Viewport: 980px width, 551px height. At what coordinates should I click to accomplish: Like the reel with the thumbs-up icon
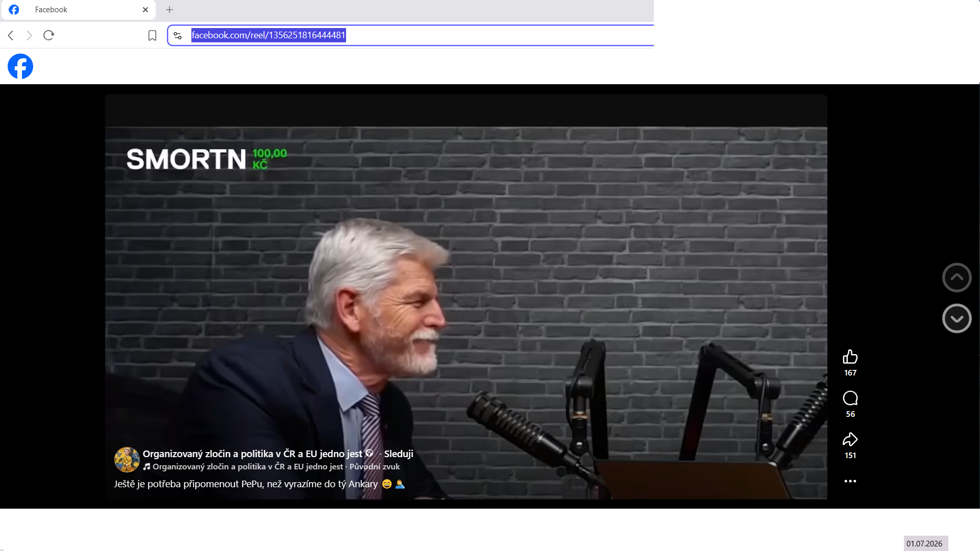850,357
